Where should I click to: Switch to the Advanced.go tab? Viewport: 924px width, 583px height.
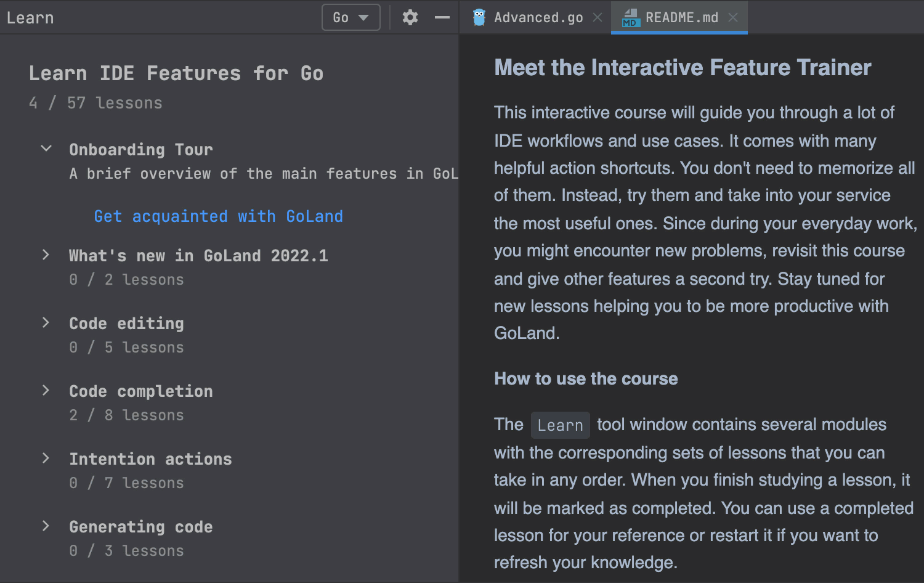point(538,17)
